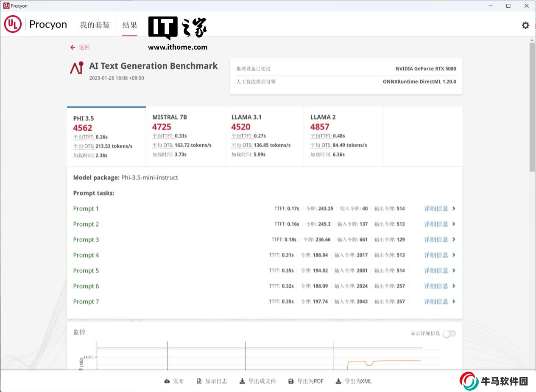Image resolution: width=536 pixels, height=392 pixels.
Task: Click the Prompt 5 task name
Action: (86, 271)
